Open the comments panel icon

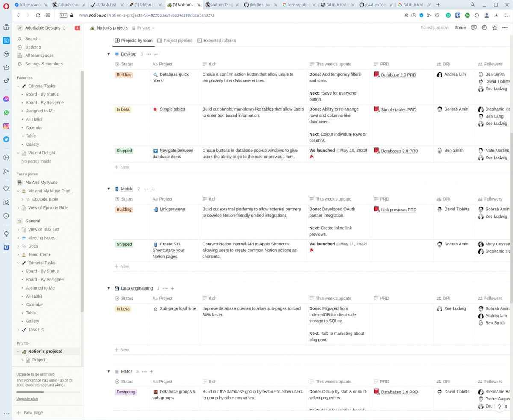pos(474,27)
